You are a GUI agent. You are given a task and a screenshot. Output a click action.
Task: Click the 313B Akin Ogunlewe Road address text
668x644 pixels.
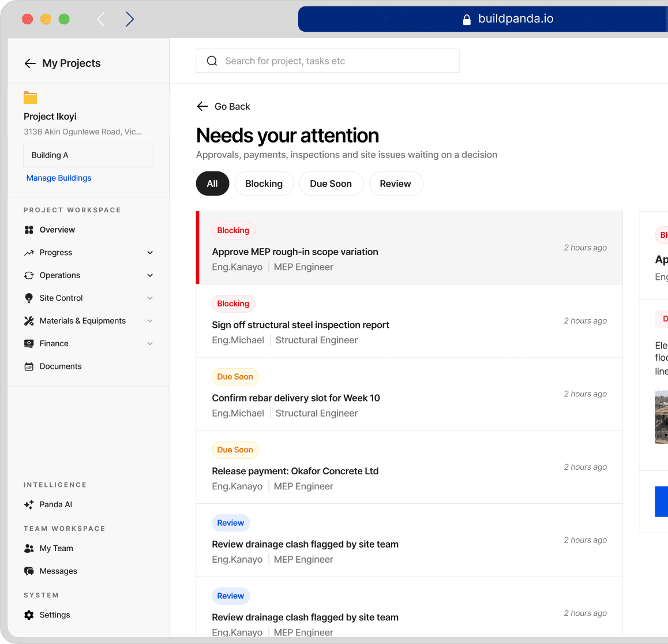(83, 132)
